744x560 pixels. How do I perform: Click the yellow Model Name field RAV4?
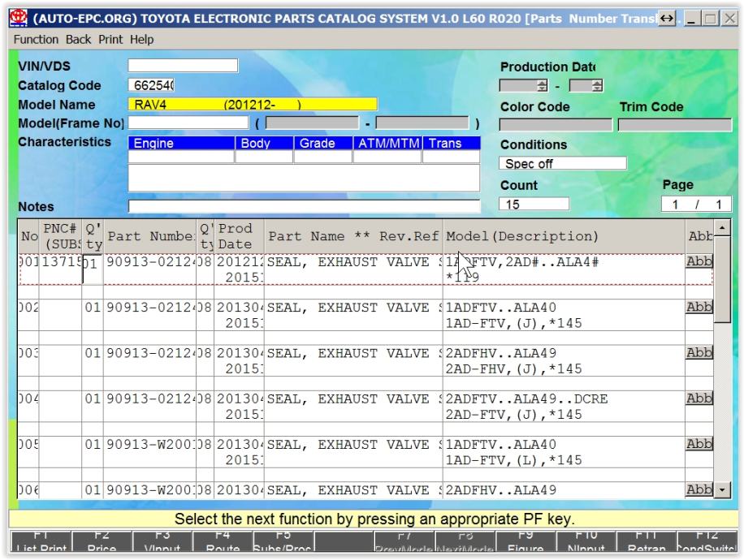click(253, 104)
